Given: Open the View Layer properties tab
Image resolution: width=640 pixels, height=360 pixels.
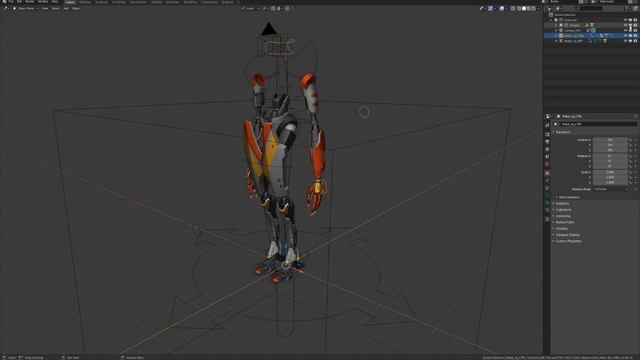Looking at the screenshot, I should [547, 149].
